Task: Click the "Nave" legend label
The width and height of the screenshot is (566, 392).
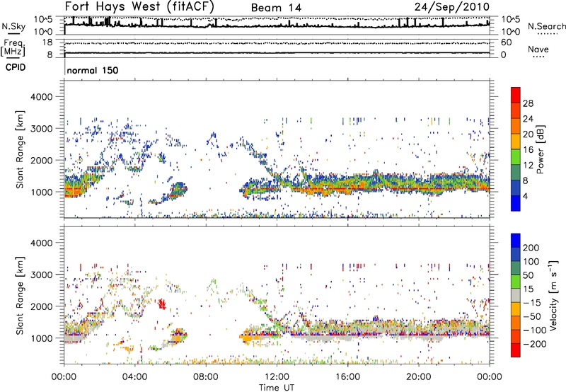Action: tap(538, 49)
